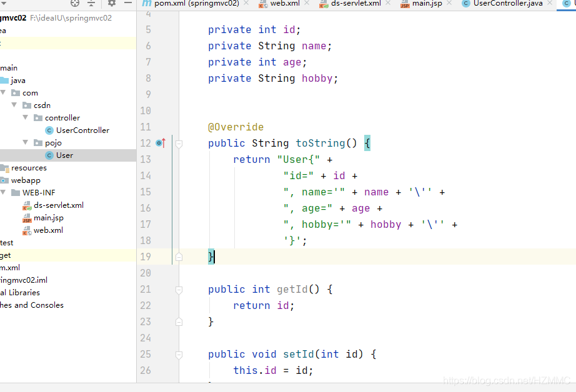The height and width of the screenshot is (392, 576).
Task: Fold setId method at line 25
Action: [x=179, y=355]
